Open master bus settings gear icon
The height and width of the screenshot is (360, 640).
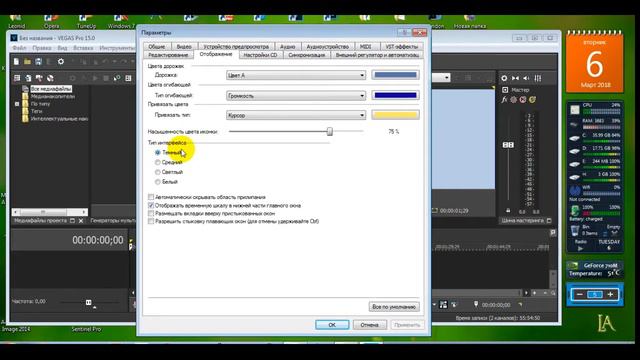504,78
